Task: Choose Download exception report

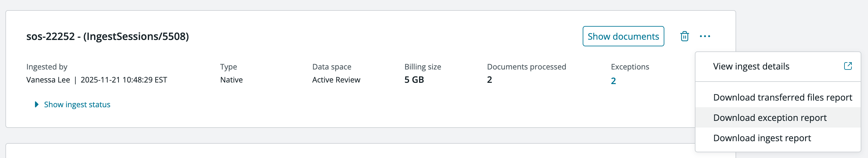Action: tap(770, 118)
